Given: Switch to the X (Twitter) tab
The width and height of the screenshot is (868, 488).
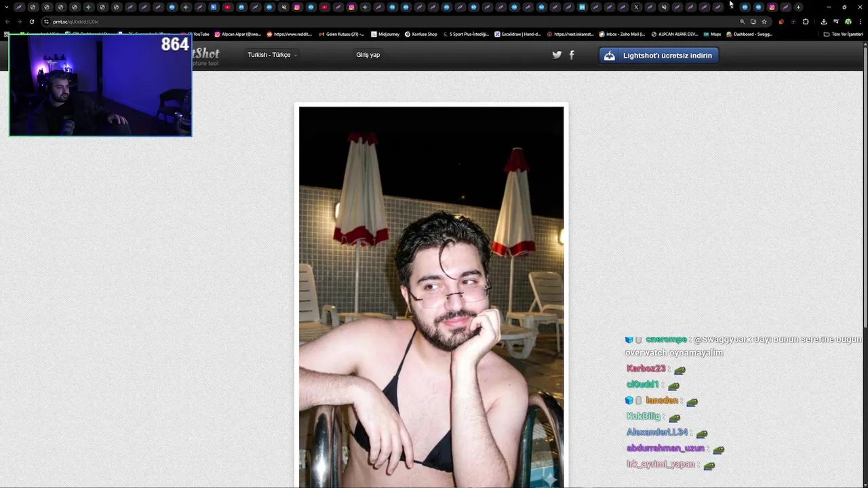Looking at the screenshot, I should (x=636, y=7).
